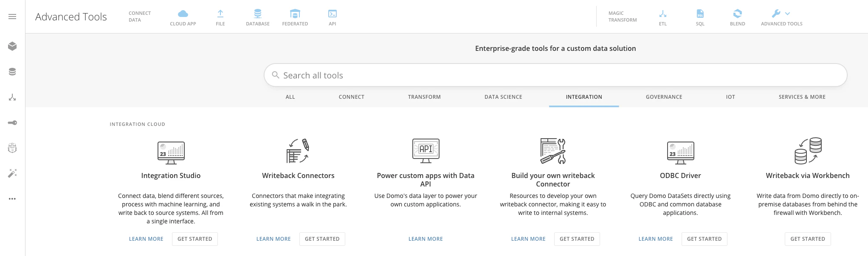868x256 pixels.
Task: Open the ETL transform icon
Action: [663, 14]
